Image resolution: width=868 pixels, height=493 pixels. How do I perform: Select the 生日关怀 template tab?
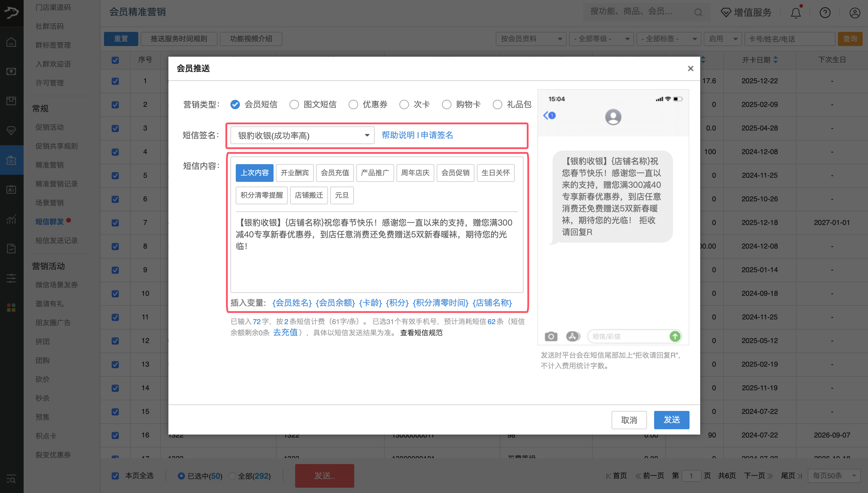point(495,173)
